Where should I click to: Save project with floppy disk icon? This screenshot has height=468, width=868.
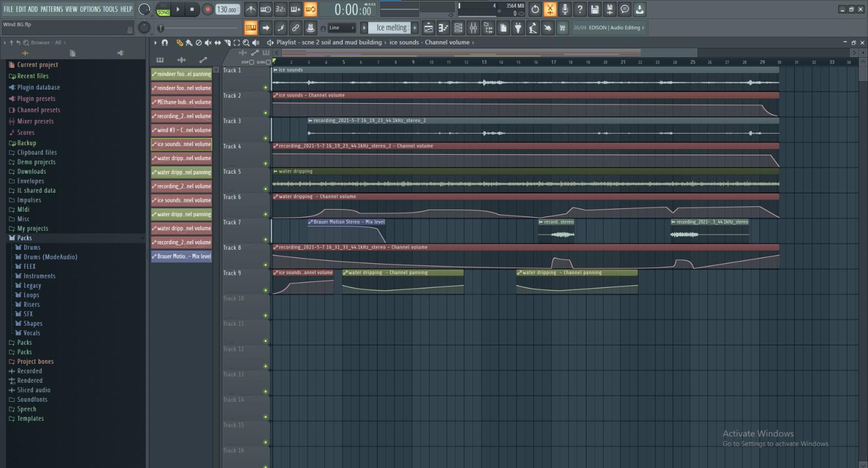[595, 9]
